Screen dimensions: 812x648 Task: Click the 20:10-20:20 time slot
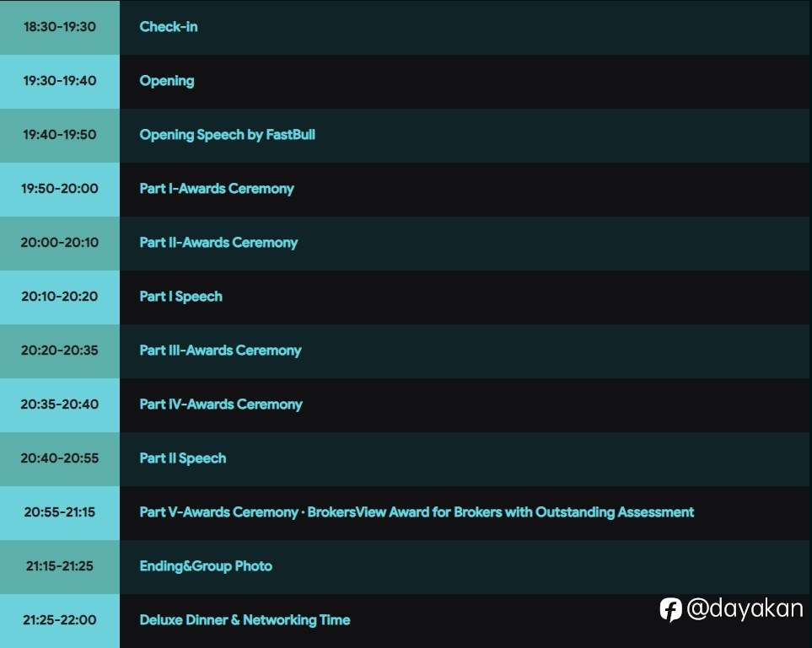[x=60, y=297]
